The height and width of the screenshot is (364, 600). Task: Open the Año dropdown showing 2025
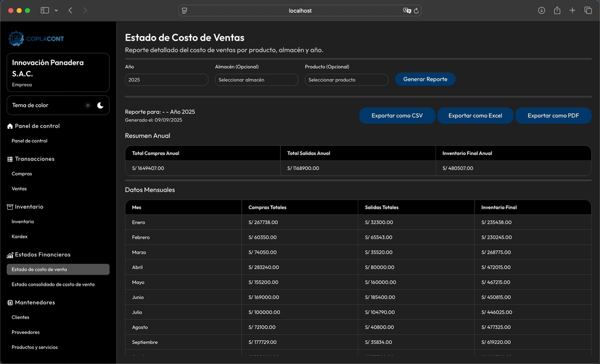[166, 79]
